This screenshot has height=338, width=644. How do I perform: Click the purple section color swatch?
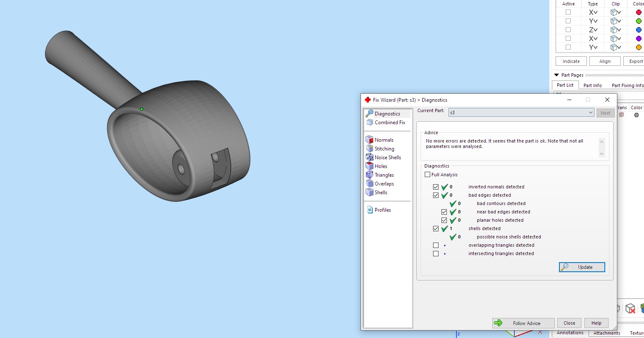639,39
